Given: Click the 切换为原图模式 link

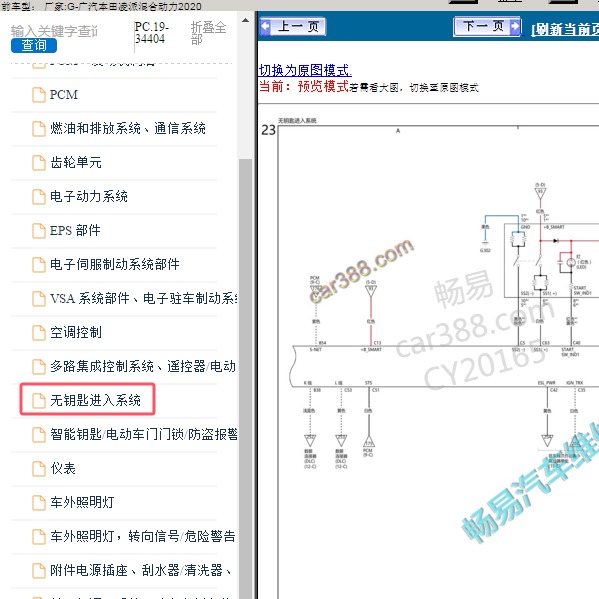Looking at the screenshot, I should click(305, 70).
